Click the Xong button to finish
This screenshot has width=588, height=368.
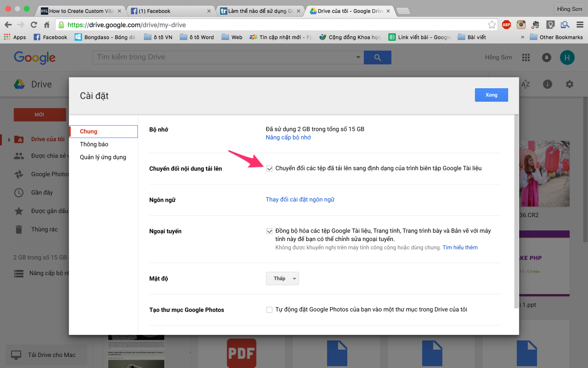point(491,95)
